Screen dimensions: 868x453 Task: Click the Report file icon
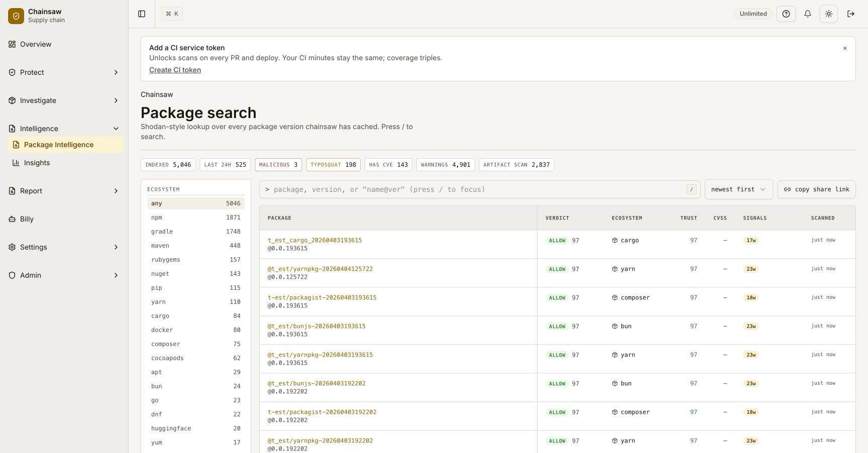12,191
